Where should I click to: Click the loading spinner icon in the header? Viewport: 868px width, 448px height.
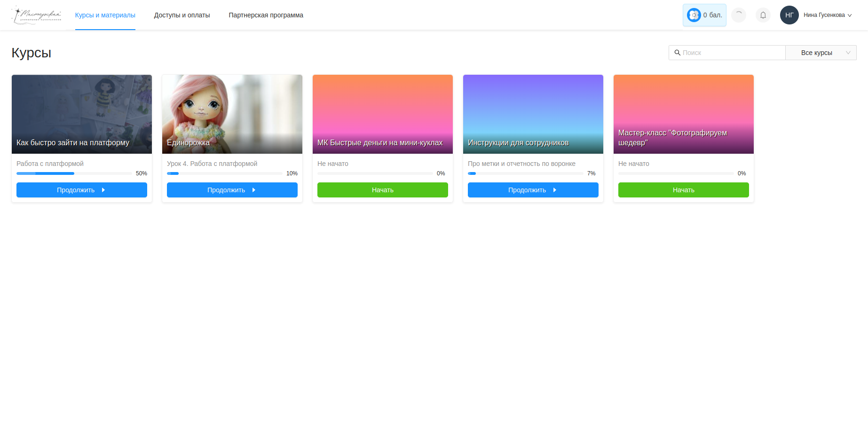click(739, 15)
